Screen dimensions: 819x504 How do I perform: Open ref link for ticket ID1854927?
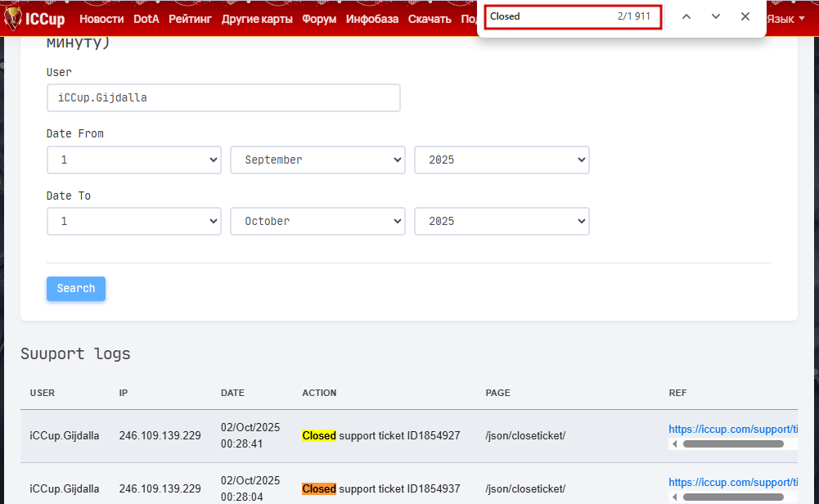pyautogui.click(x=733, y=430)
